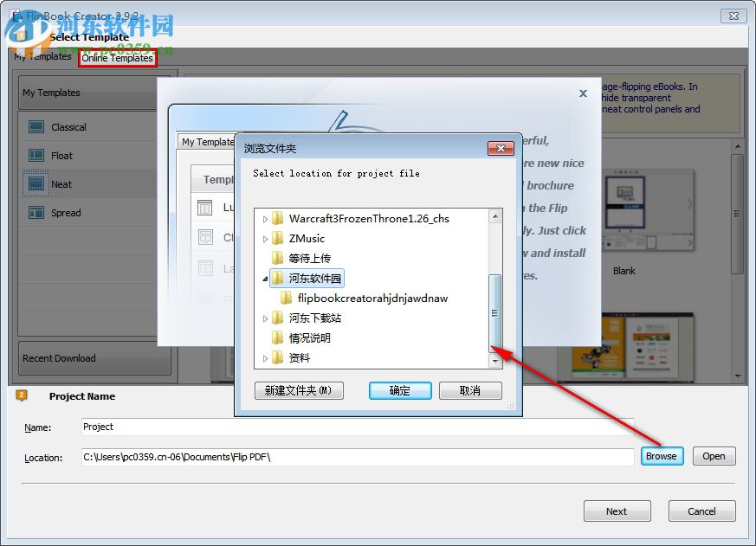Screen dimensions: 756x546
Task: Collapse the 河东软件园 folder
Action: (265, 278)
